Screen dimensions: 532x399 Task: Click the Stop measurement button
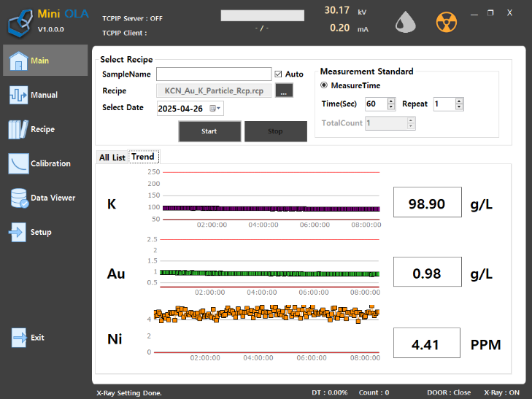coord(276,131)
